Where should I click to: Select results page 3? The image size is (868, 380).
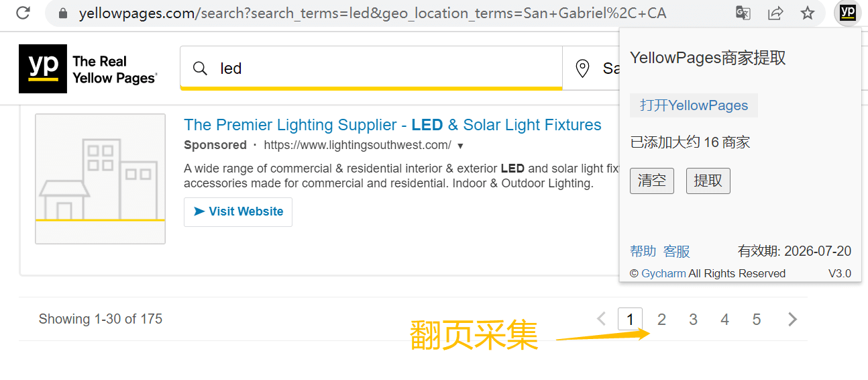tap(693, 320)
